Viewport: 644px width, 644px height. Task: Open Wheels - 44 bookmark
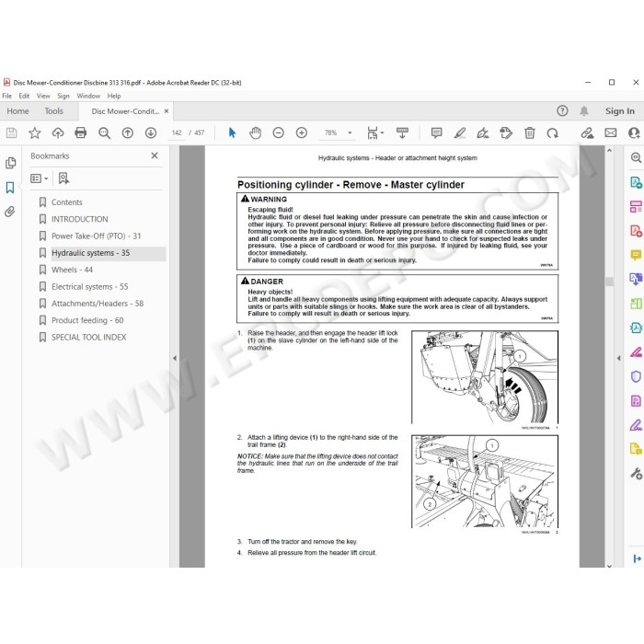tap(72, 270)
